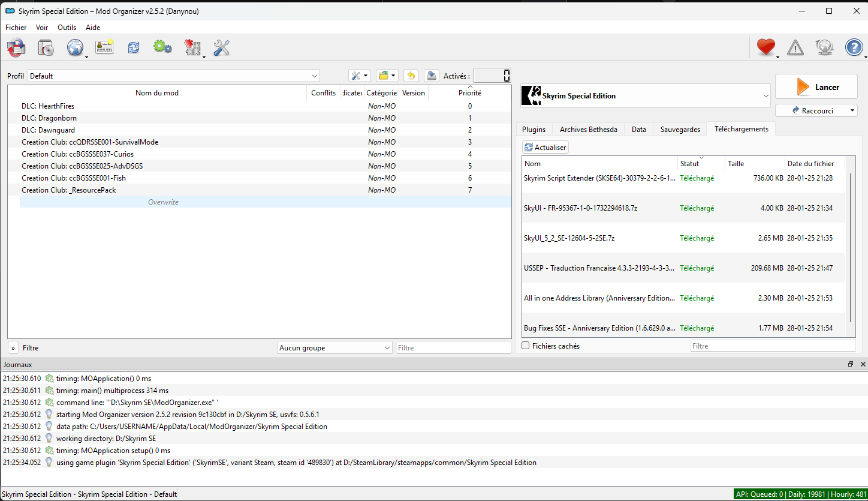Open the Profil Default dropdown
This screenshot has height=501, width=868.
[174, 76]
